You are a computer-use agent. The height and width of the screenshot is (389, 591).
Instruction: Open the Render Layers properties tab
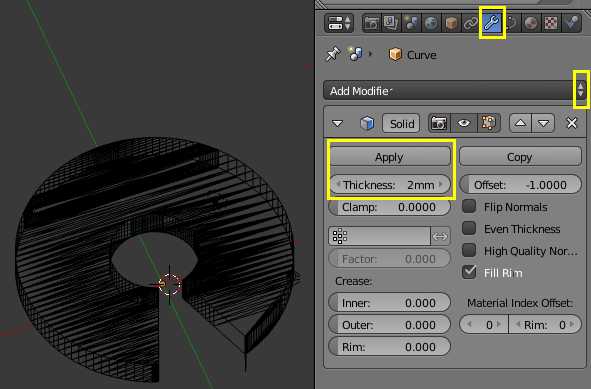[x=392, y=23]
